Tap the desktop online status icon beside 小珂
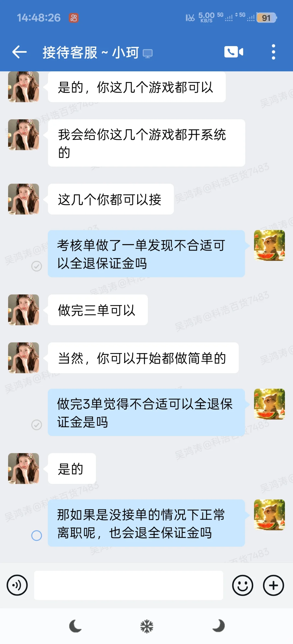 tap(148, 53)
